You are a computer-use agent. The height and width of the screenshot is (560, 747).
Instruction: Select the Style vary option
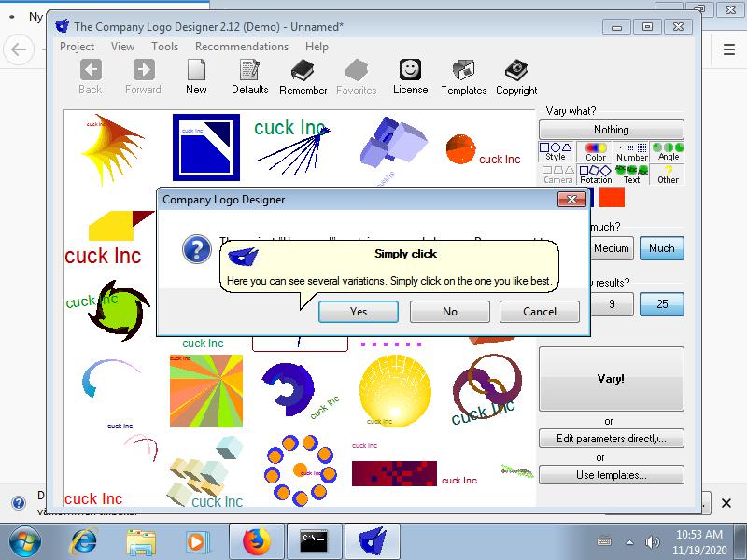(x=556, y=152)
